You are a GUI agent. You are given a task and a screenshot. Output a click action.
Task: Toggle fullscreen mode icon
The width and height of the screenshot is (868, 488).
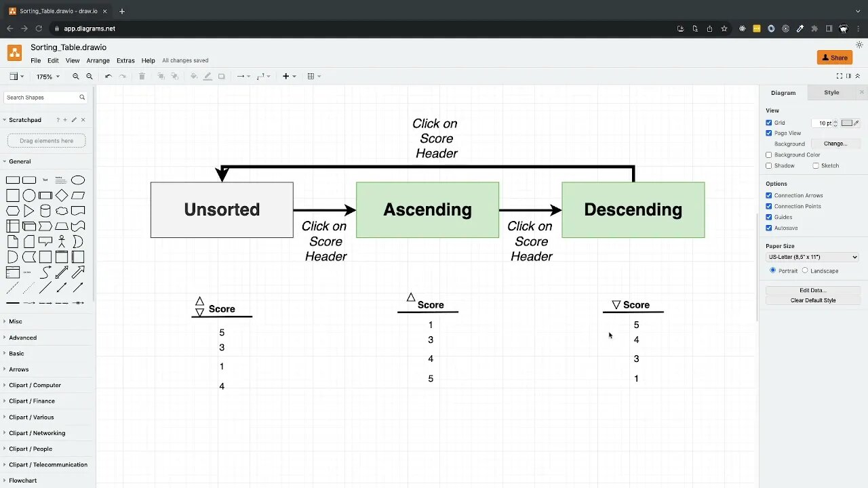point(840,76)
